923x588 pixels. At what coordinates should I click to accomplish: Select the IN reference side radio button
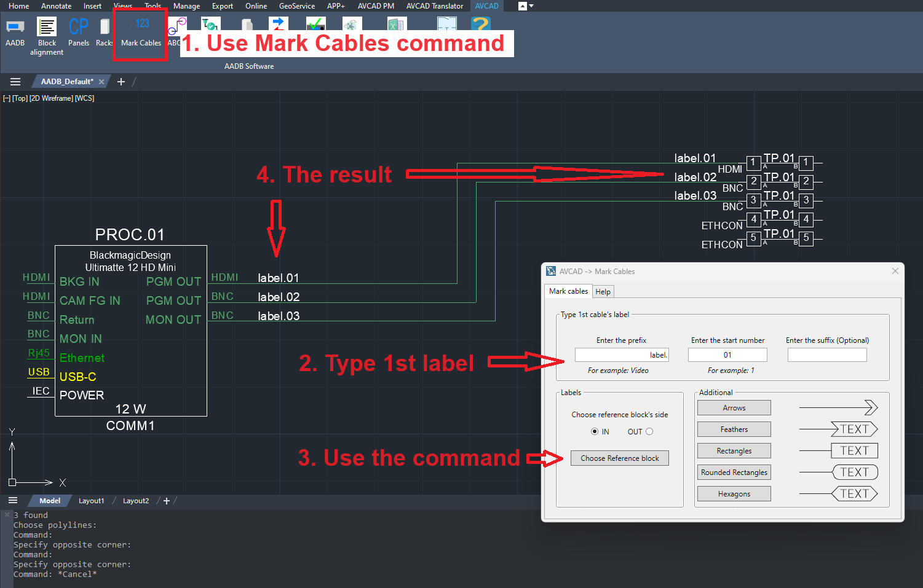595,431
